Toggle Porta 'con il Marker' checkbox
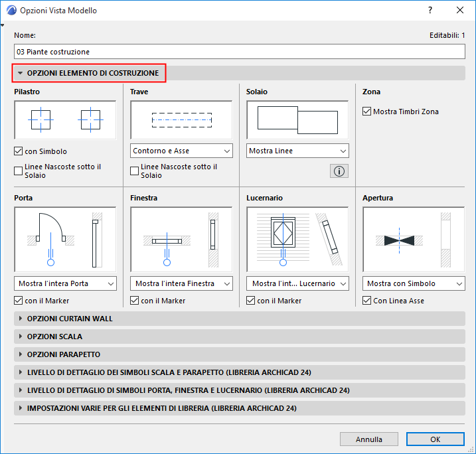476x454 pixels. pyautogui.click(x=18, y=301)
